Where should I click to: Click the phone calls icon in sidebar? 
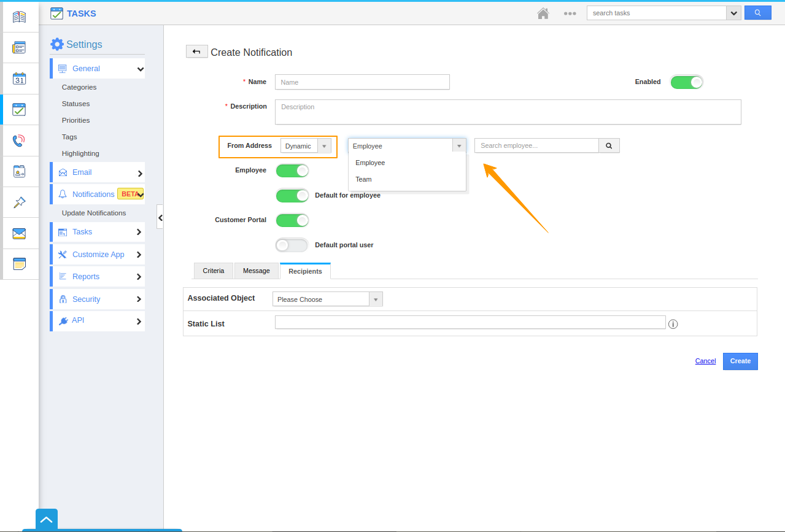tap(19, 141)
